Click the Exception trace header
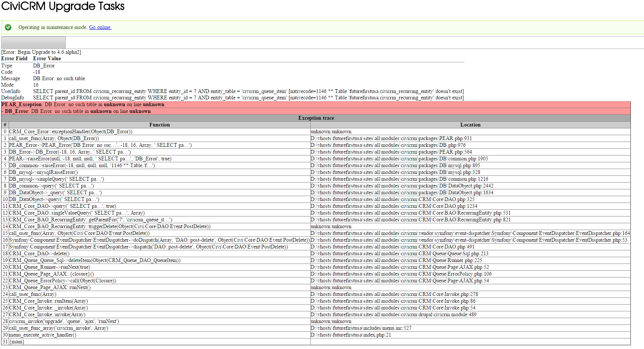Image resolution: width=644 pixels, height=349 pixels. pos(316,118)
